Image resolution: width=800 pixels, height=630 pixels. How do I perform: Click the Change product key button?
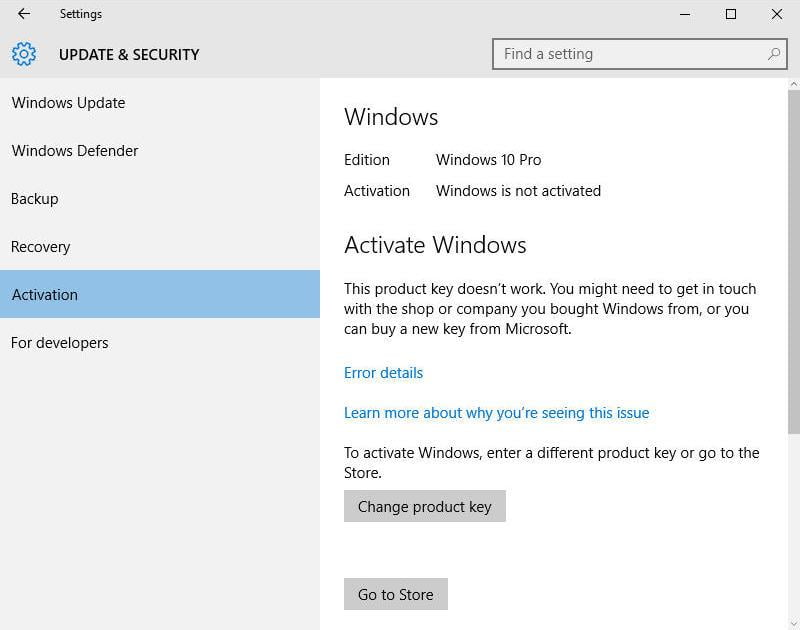(x=424, y=506)
